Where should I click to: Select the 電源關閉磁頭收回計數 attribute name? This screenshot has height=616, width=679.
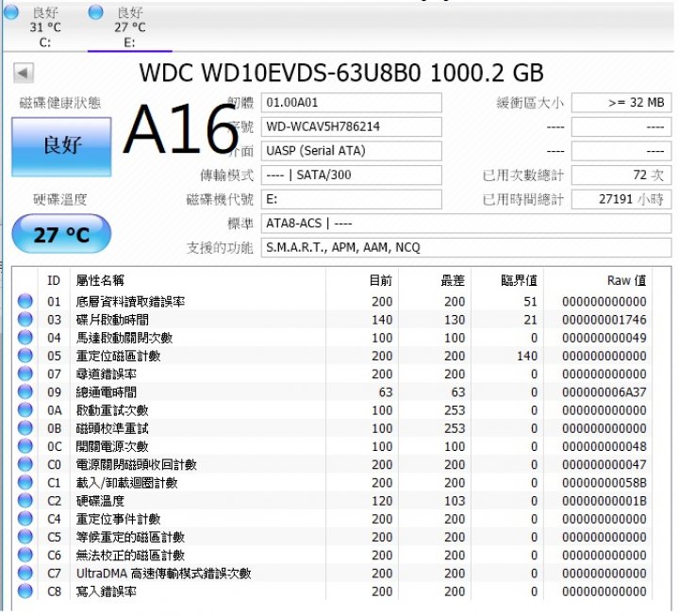coord(137,465)
